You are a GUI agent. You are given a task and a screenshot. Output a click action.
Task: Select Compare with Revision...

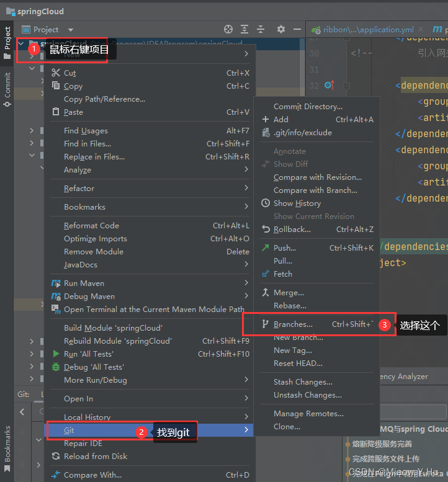click(317, 177)
